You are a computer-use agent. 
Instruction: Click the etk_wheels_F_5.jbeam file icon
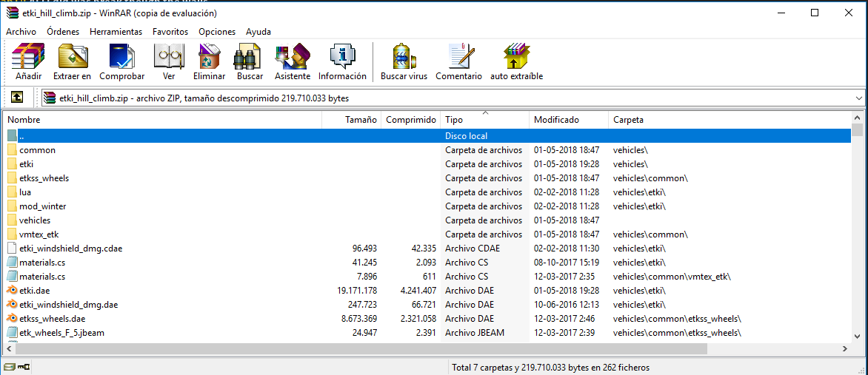pos(13,332)
